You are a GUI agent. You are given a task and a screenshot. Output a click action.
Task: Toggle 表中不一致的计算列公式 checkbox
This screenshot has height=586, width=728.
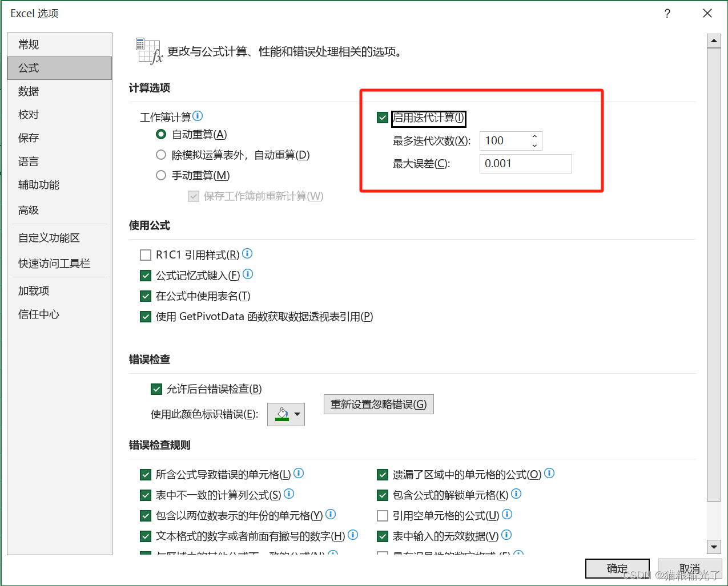[x=146, y=495]
